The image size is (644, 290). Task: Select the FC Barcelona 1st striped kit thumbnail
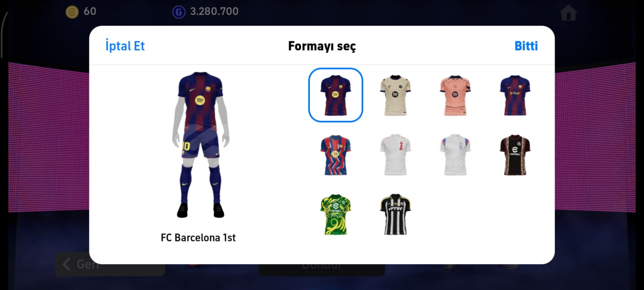pyautogui.click(x=335, y=95)
